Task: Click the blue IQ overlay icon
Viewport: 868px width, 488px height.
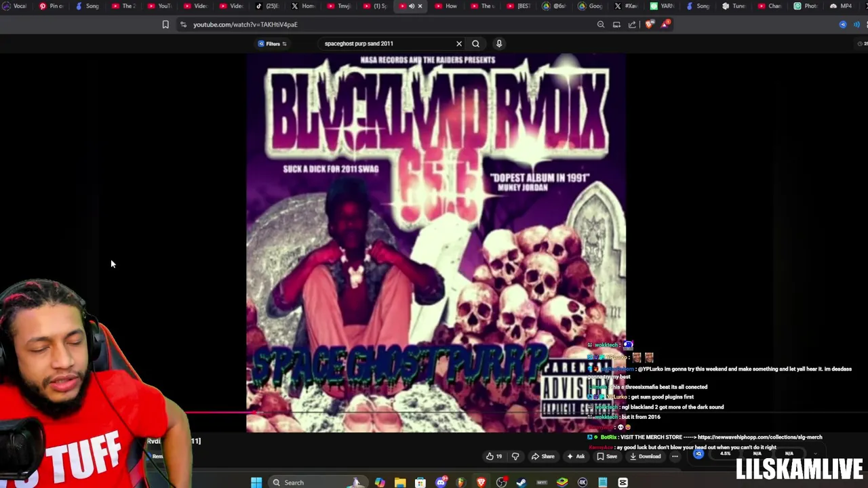Action: coord(698,454)
